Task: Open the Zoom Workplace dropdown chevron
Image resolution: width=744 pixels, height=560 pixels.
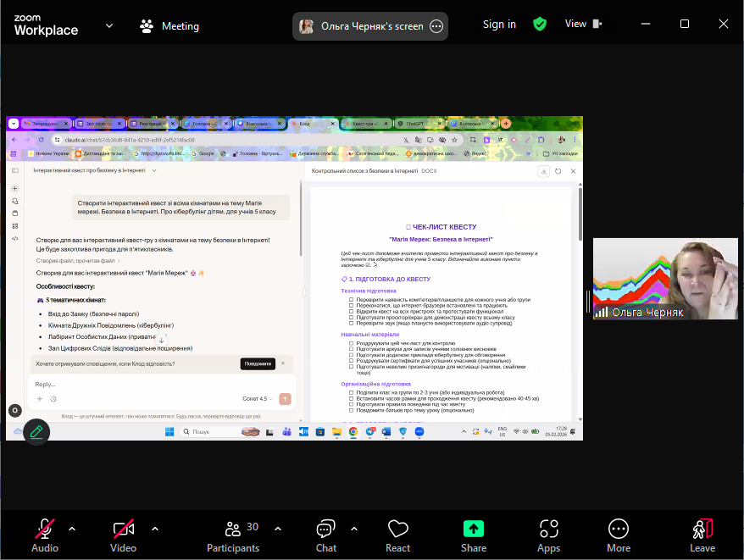Action: (109, 25)
